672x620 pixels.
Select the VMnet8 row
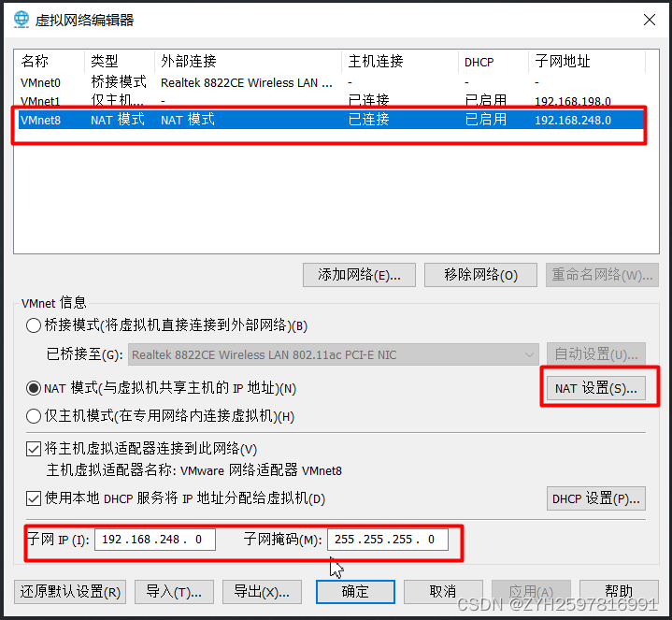click(331, 120)
